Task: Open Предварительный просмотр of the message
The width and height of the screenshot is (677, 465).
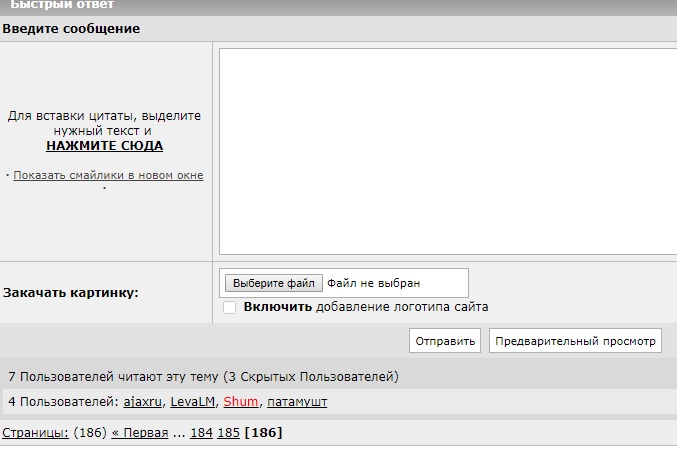Action: point(575,341)
